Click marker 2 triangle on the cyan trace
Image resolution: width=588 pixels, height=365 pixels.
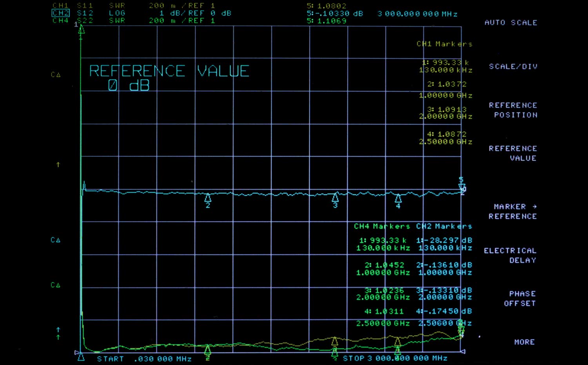208,197
